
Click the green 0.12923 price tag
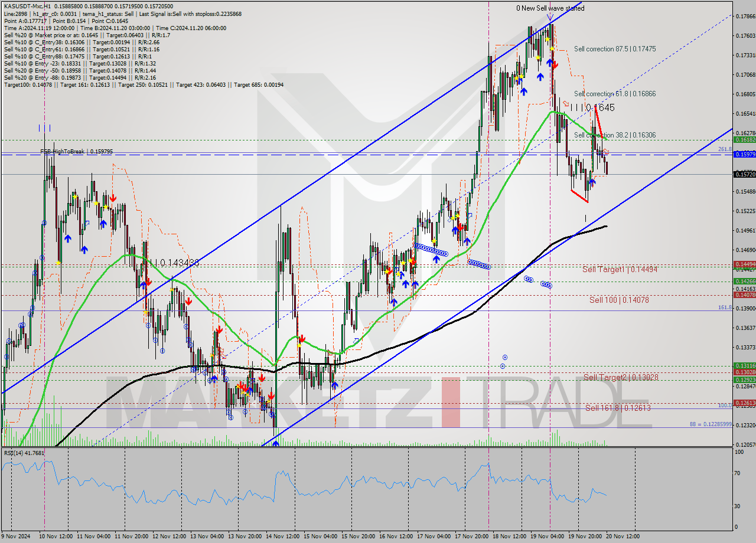click(x=744, y=380)
